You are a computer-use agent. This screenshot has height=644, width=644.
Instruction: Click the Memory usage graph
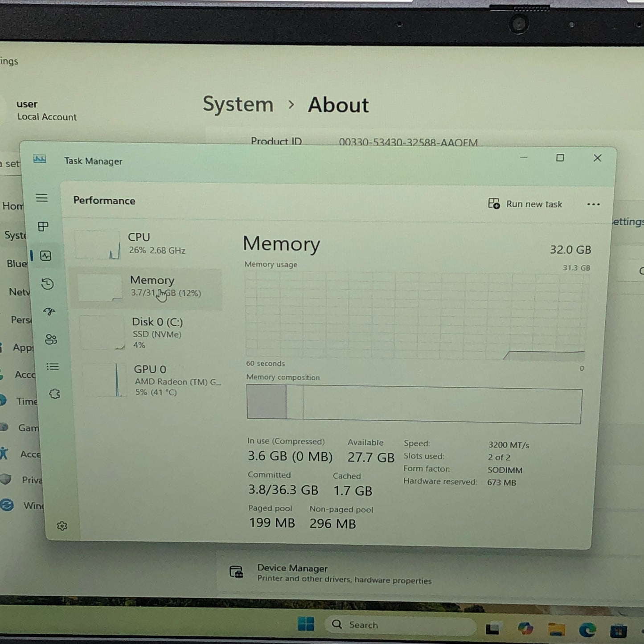tap(415, 316)
